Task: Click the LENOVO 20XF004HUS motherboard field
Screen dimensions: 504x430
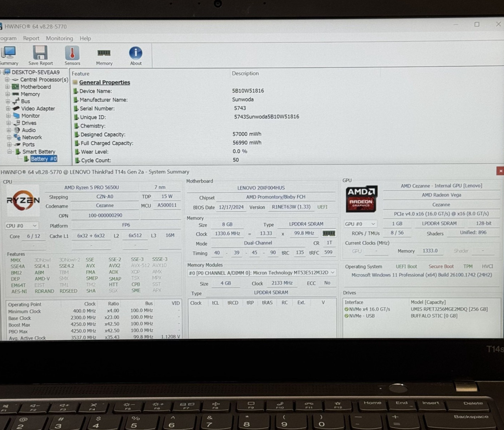Action: 261,188
